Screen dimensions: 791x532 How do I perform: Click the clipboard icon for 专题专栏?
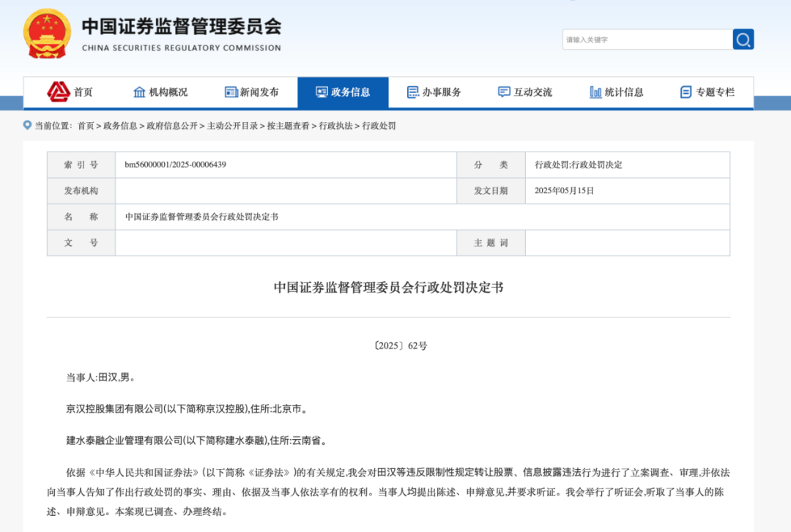pyautogui.click(x=686, y=92)
